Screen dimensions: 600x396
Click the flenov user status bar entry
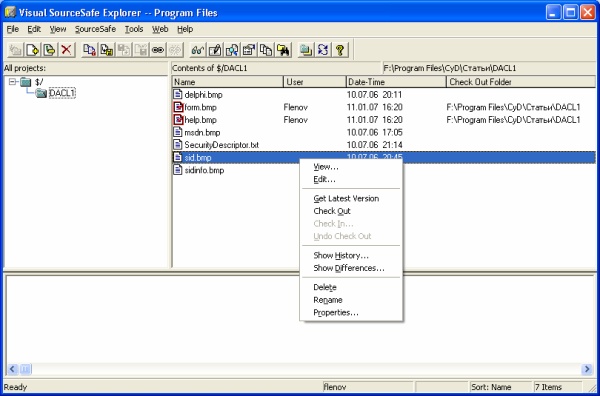[368, 387]
